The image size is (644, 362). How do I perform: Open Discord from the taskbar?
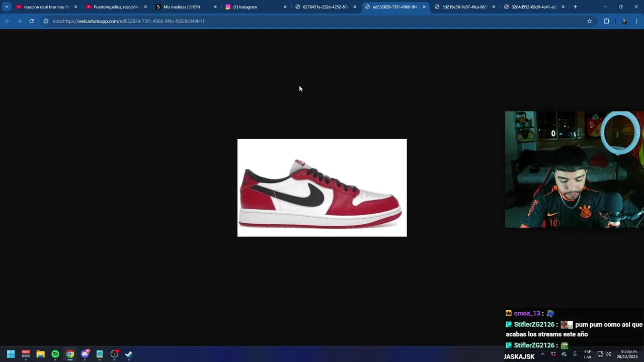[x=85, y=354]
